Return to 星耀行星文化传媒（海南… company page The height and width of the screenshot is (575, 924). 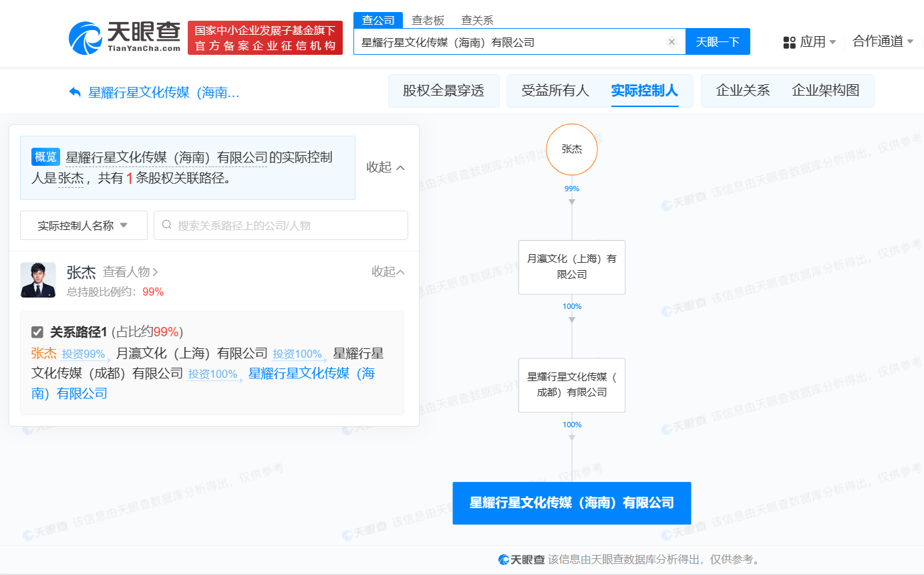pos(164,92)
